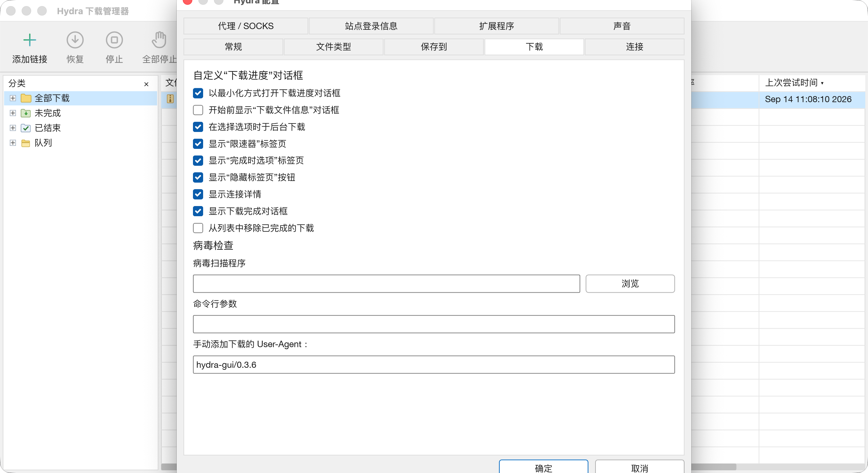This screenshot has height=473, width=868.
Task: Open the 文件类型 tab
Action: [333, 47]
